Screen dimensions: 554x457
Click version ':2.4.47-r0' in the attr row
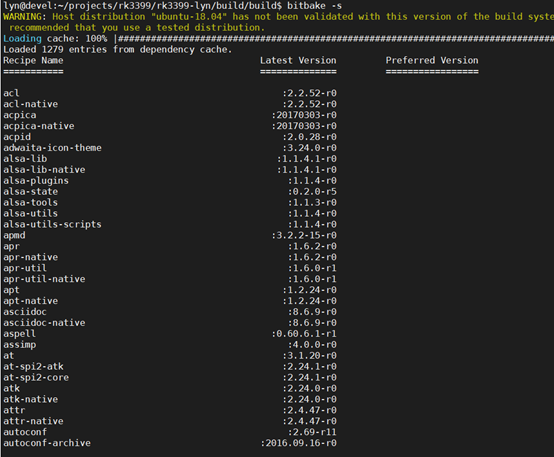(x=309, y=411)
